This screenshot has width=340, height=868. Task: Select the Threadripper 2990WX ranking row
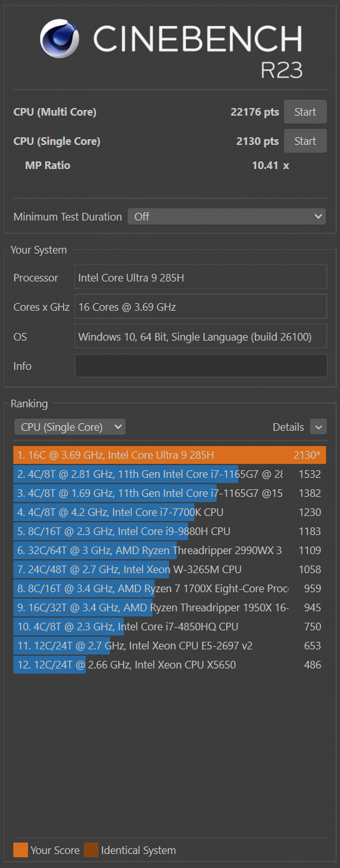pos(170,550)
